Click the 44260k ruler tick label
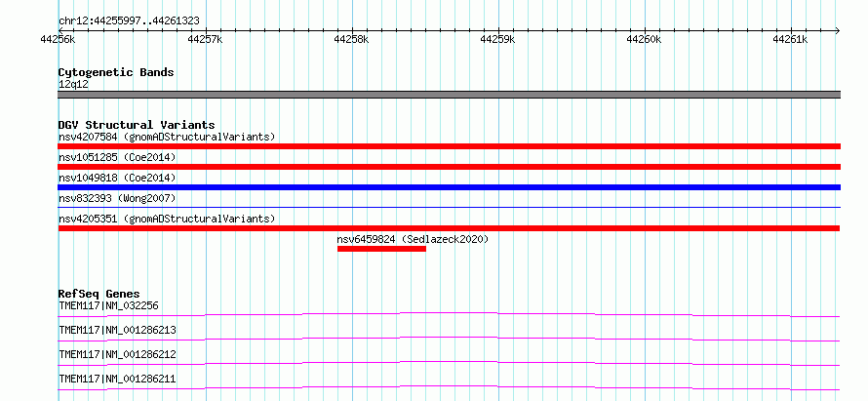 coord(644,39)
